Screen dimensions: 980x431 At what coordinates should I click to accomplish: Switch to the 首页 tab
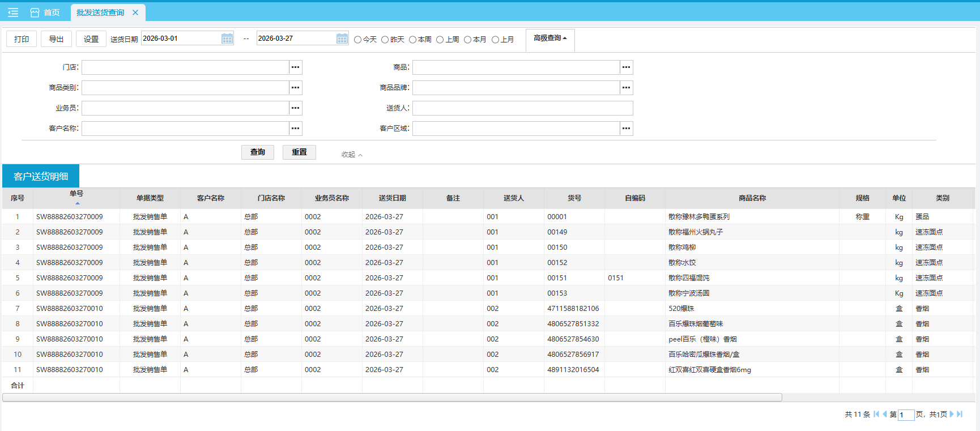pos(45,12)
